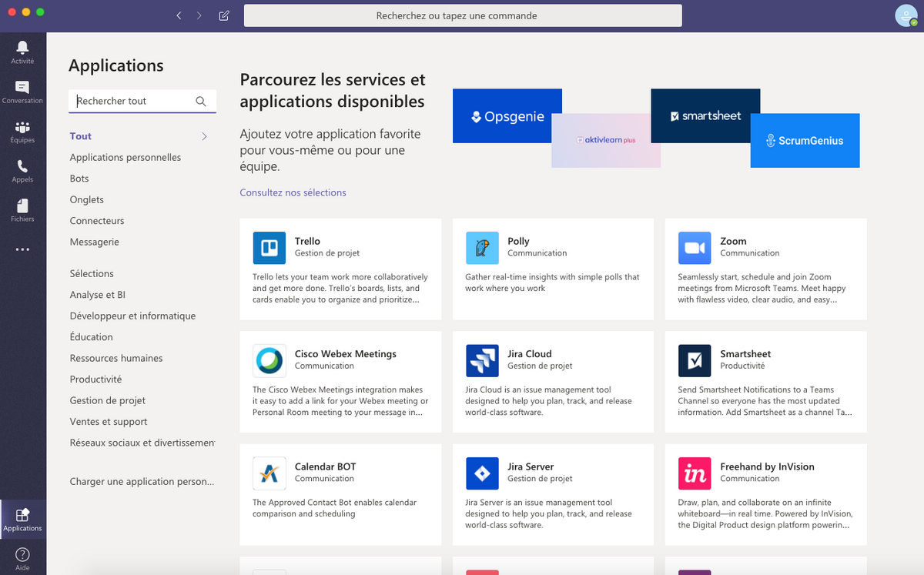This screenshot has width=924, height=575.
Task: Click the Jira Cloud app icon
Action: pyautogui.click(x=482, y=360)
